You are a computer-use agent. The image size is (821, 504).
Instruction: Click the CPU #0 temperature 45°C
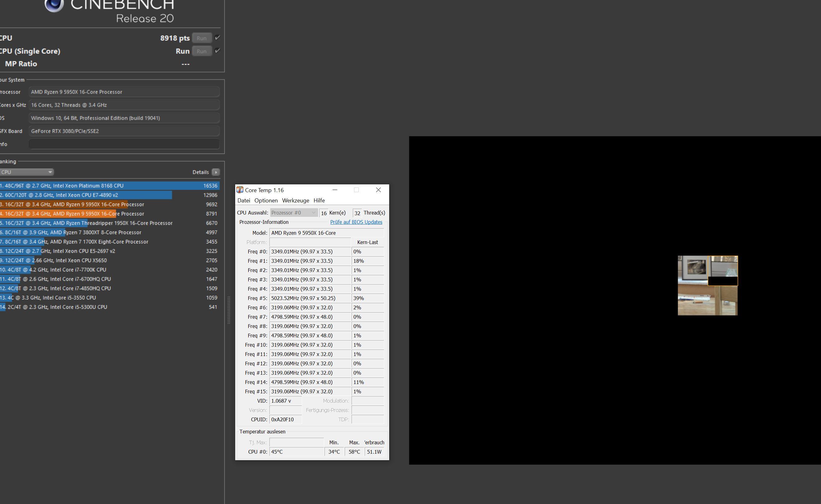pyautogui.click(x=296, y=452)
